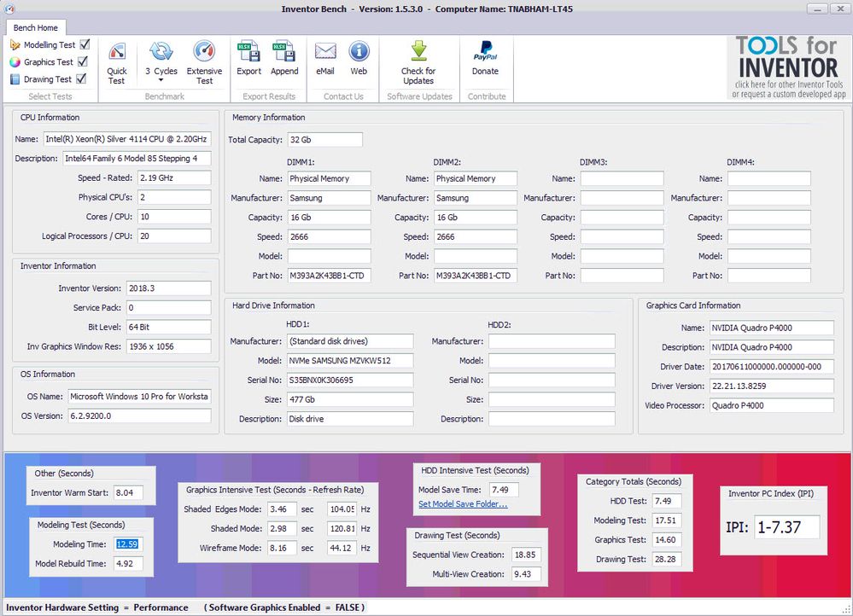Viewport: 853px width, 616px height.
Task: Click the Graphics Card Name field
Action: (x=771, y=328)
